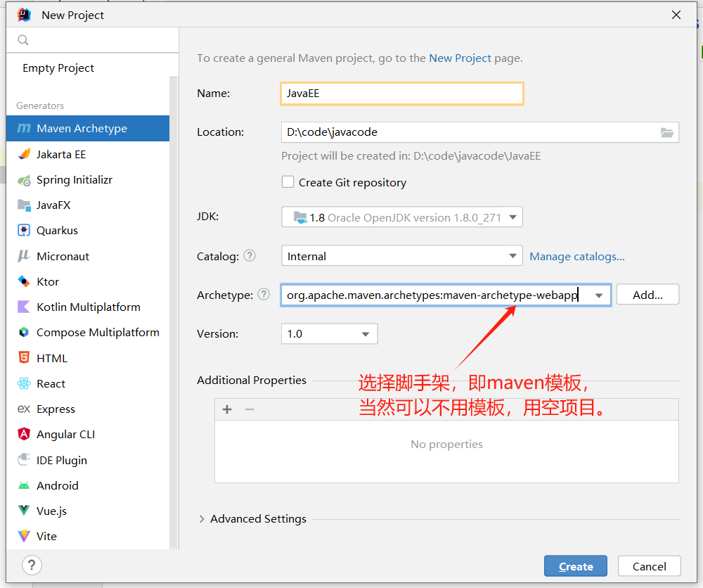Image resolution: width=703 pixels, height=588 pixels.
Task: Expand Advanced Settings section
Action: [x=201, y=519]
